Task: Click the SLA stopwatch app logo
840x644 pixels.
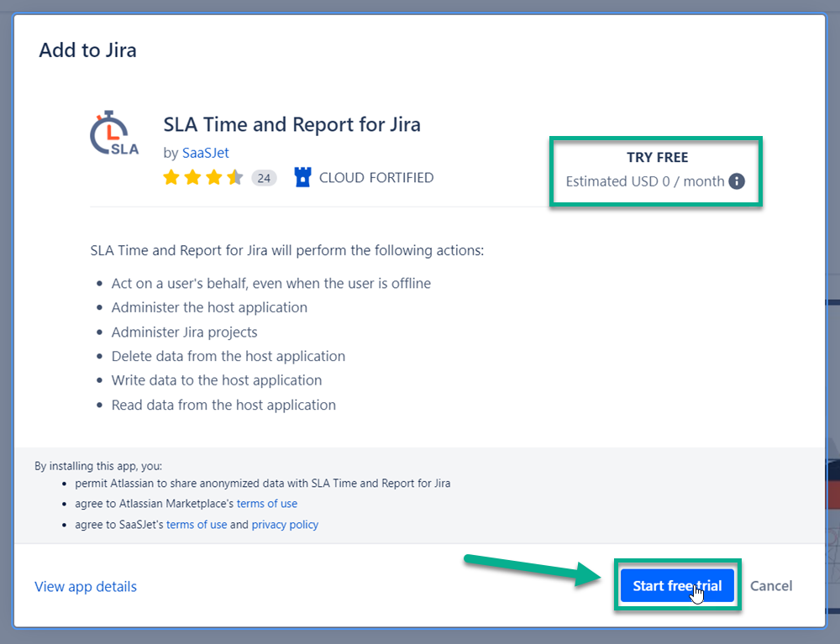Action: click(114, 134)
